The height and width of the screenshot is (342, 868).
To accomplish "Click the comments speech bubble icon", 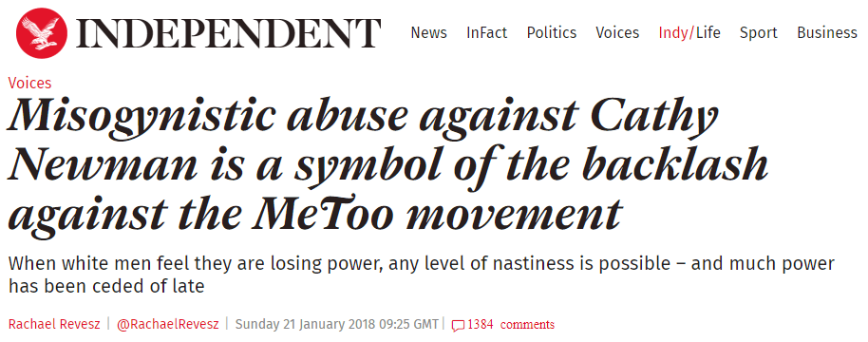I will [x=458, y=326].
